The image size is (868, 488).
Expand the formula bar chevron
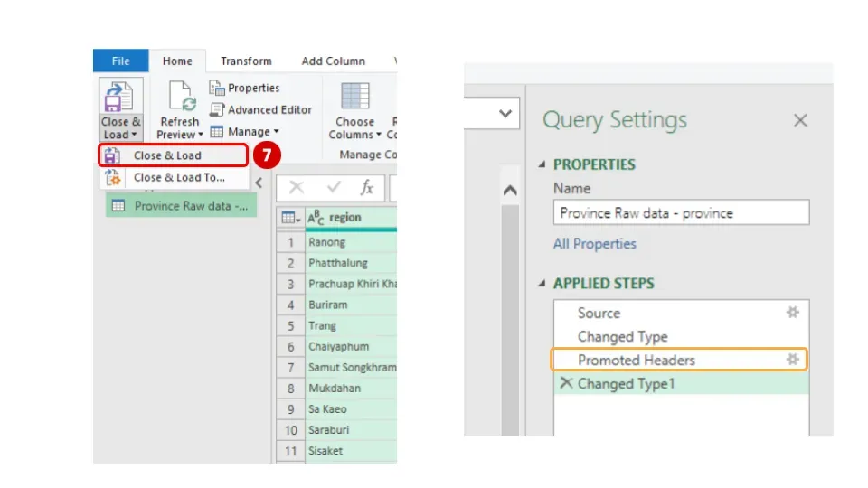pyautogui.click(x=505, y=114)
